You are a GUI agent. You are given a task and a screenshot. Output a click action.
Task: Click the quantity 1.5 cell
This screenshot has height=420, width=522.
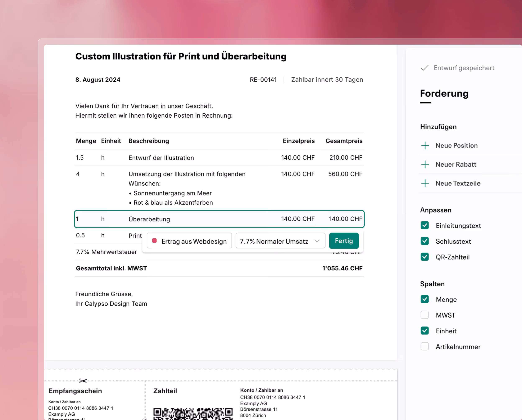tap(80, 158)
